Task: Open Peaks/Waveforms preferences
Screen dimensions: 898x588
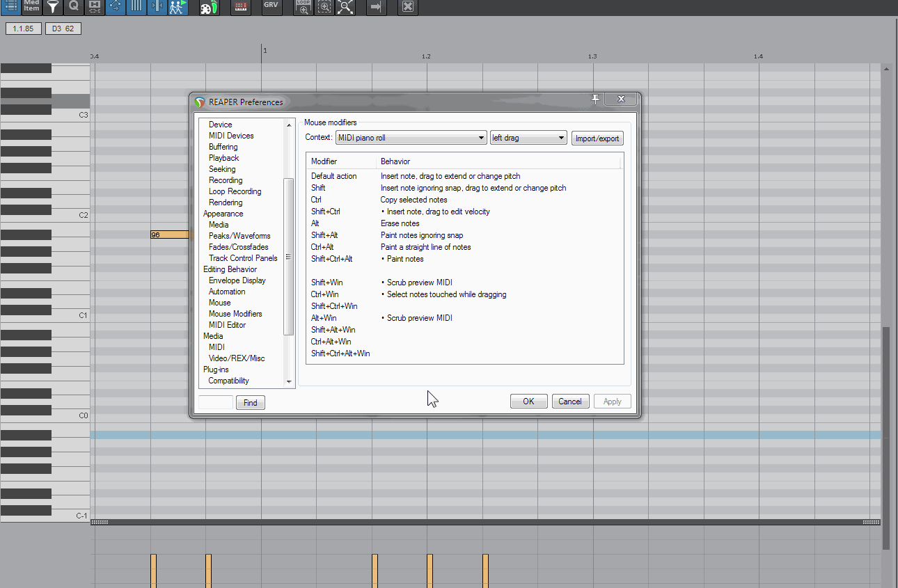Action: pos(239,236)
